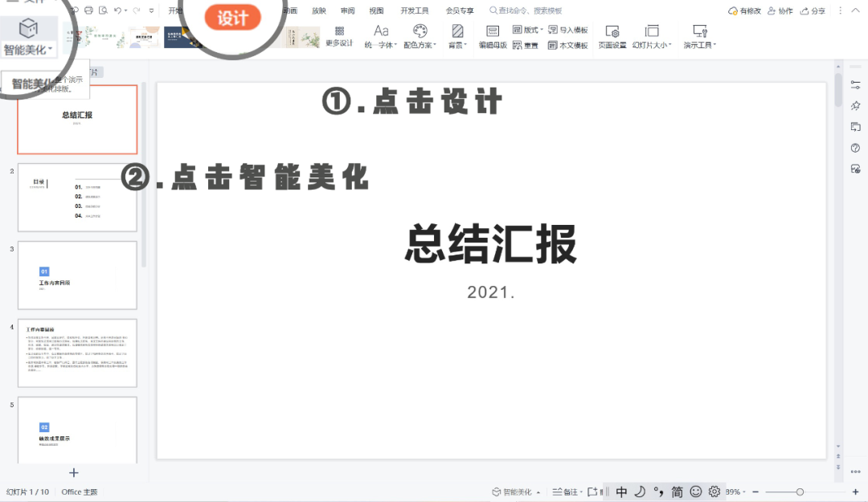Viewport: 868px width, 502px height.
Task: Click the print icon in quick access toolbar
Action: 88,10
